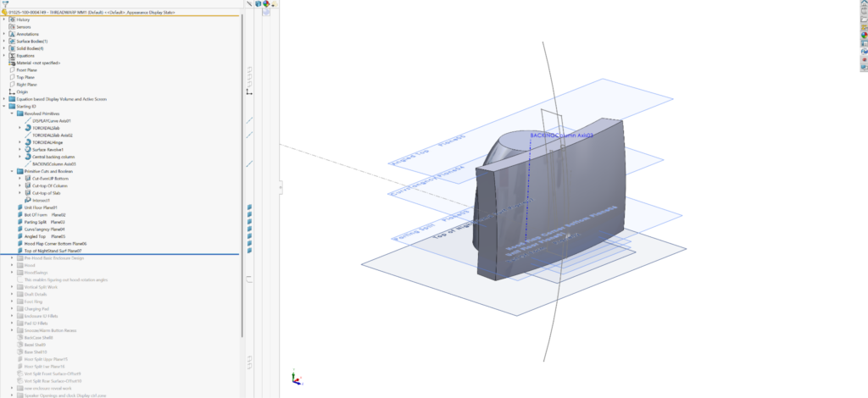Click BACKINGColumn Axis03 label in viewport
The height and width of the screenshot is (398, 868).
[561, 135]
